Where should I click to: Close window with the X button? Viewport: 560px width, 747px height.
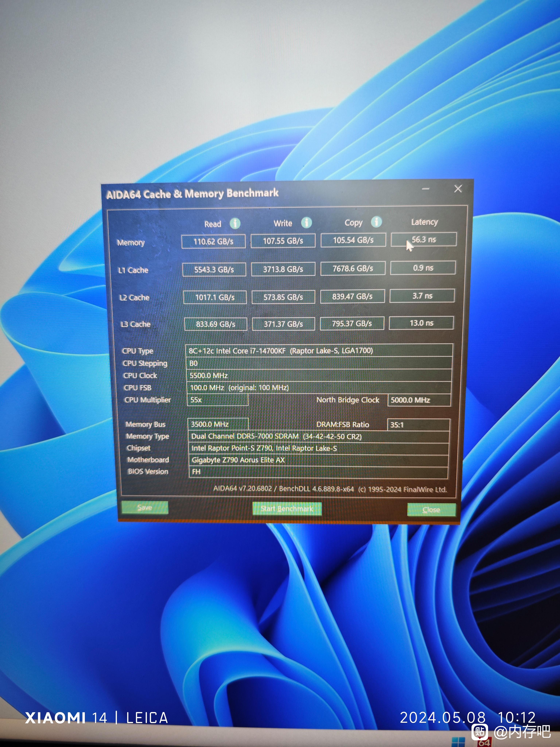coord(458,189)
